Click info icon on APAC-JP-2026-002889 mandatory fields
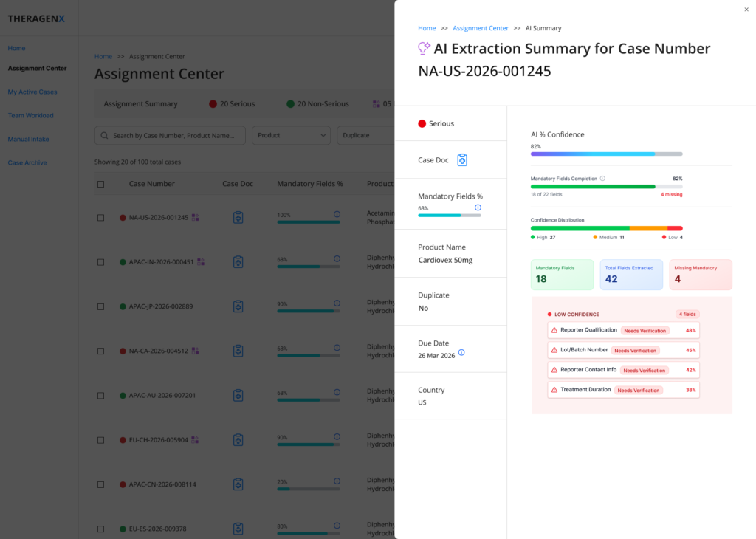Image resolution: width=756 pixels, height=539 pixels. [x=337, y=303]
